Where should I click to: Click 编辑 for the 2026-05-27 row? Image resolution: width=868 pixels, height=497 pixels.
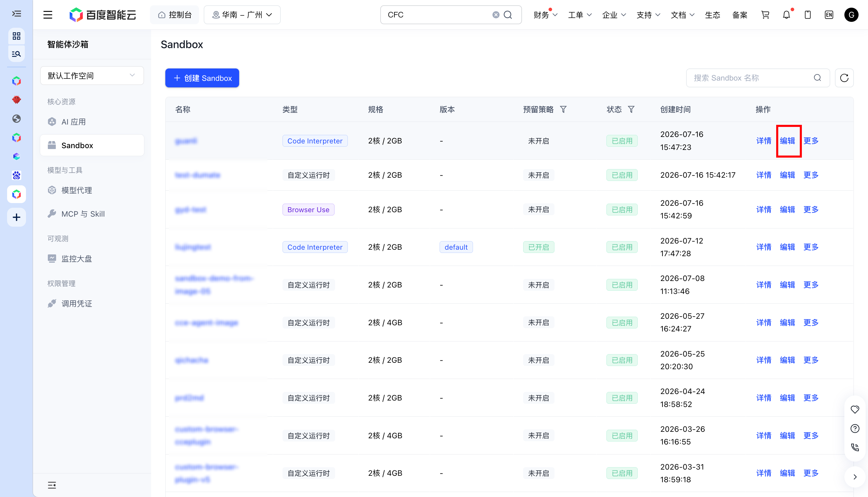(x=787, y=322)
